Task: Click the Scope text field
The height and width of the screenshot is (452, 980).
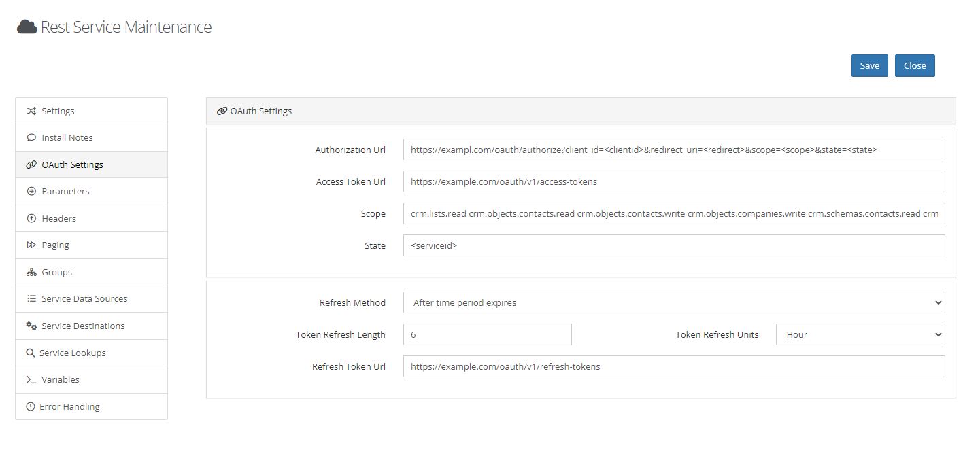Action: click(673, 213)
